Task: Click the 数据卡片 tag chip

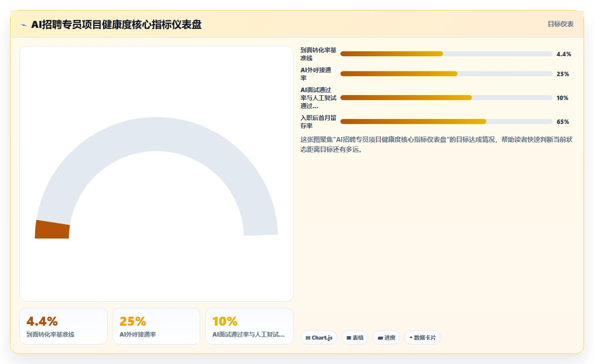Action: (x=423, y=338)
